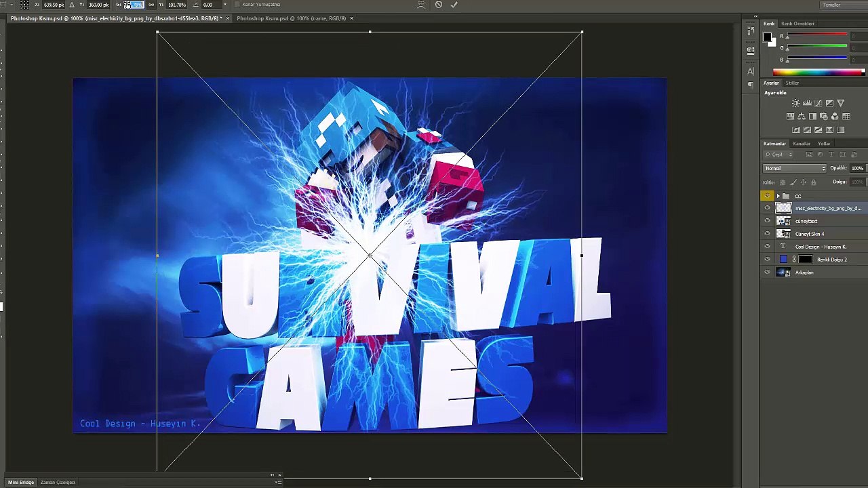Switch to the Kanallar tab
The image size is (868, 488).
click(x=802, y=144)
